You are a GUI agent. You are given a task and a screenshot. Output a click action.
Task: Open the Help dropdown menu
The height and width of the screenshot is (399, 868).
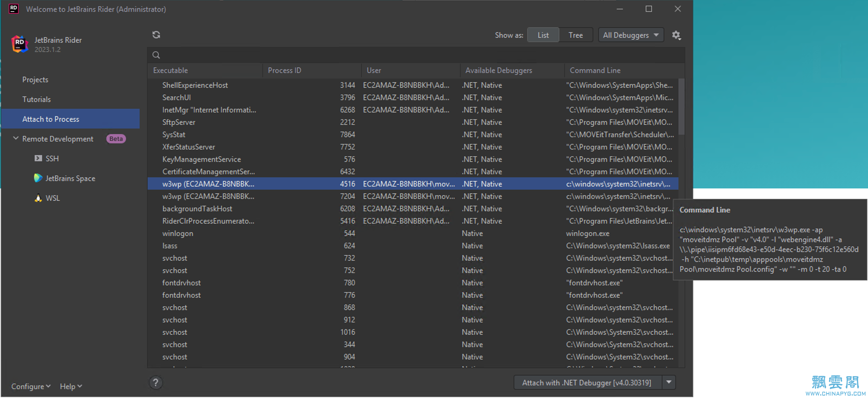coord(71,387)
